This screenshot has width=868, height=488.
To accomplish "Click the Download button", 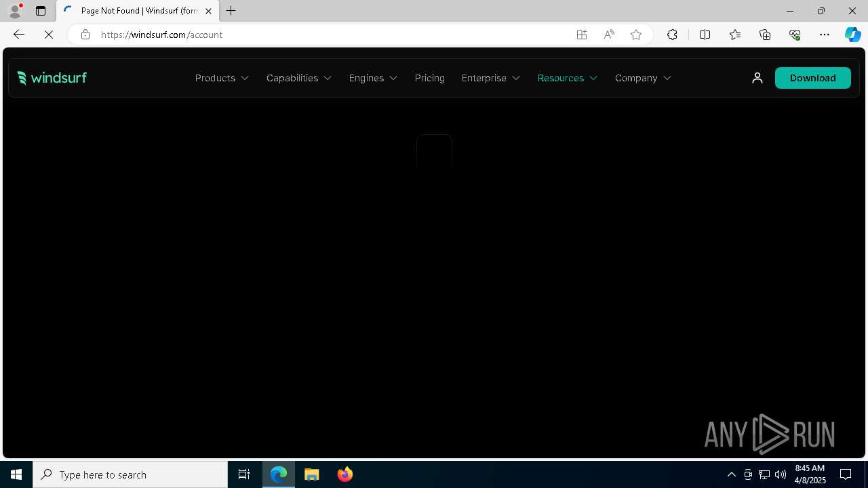I will pyautogui.click(x=812, y=78).
